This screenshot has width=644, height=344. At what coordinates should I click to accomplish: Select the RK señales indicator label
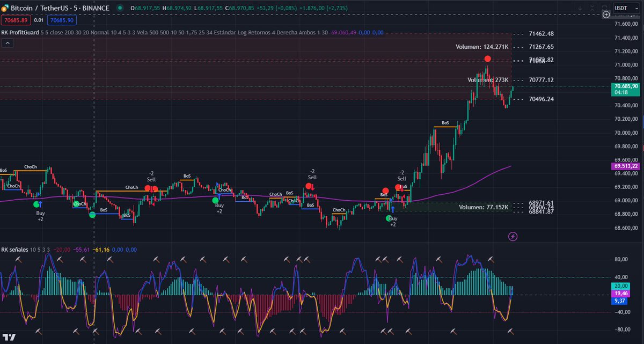[14, 250]
